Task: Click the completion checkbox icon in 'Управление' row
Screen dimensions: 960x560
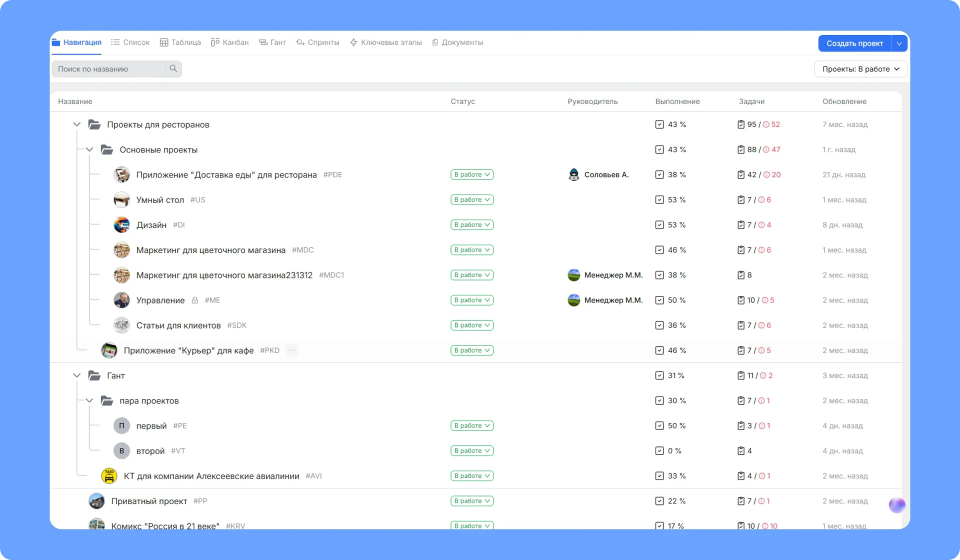Action: 659,300
